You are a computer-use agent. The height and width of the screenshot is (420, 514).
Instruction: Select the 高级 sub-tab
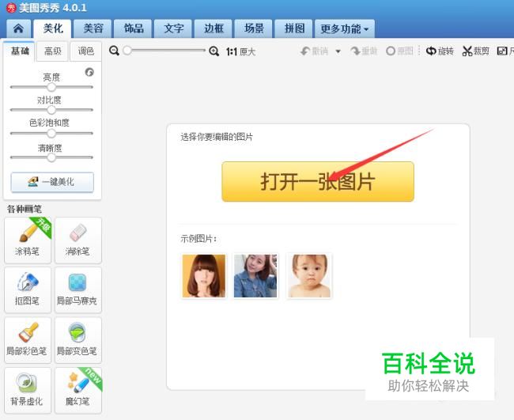pos(52,51)
